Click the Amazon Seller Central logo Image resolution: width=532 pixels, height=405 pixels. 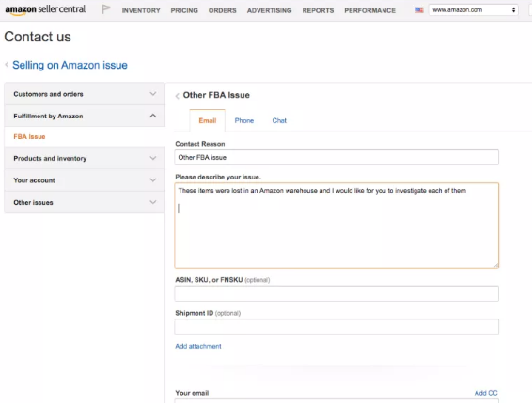(45, 9)
